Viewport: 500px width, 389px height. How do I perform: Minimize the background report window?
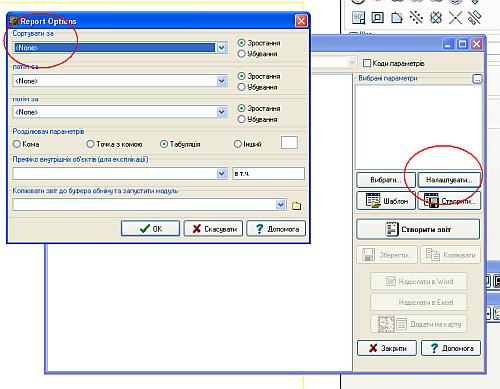tap(448, 44)
